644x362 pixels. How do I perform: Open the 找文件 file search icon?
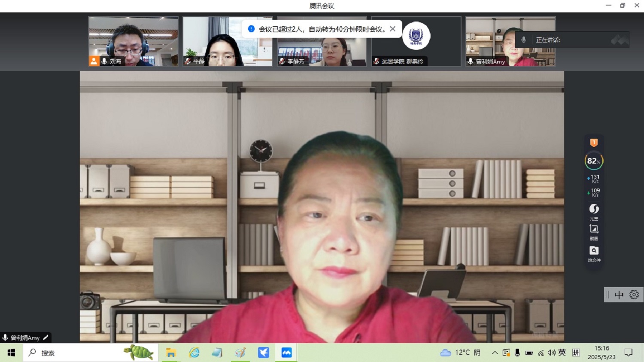(x=594, y=251)
